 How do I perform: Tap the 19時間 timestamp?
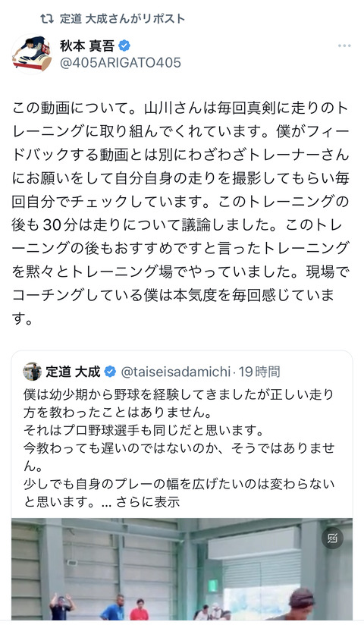pyautogui.click(x=259, y=372)
